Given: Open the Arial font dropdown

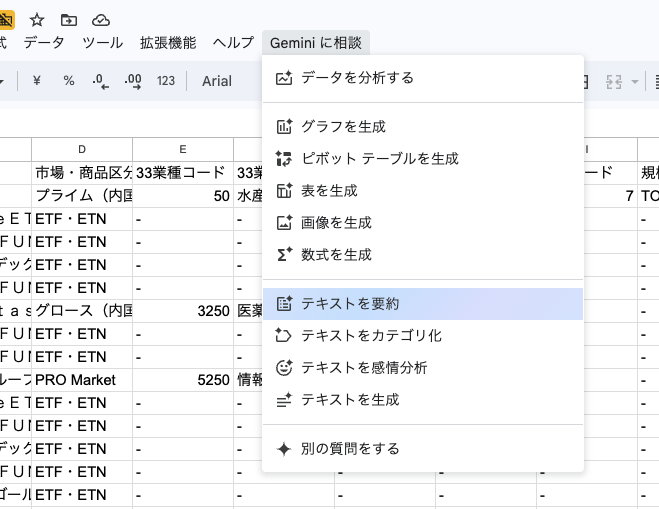Looking at the screenshot, I should (x=217, y=81).
